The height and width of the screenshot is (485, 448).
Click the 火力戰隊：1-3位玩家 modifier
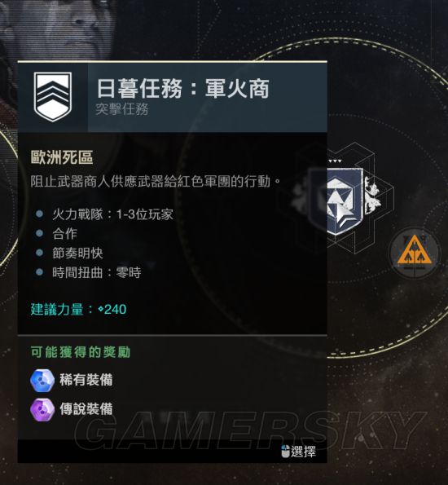[x=112, y=214]
